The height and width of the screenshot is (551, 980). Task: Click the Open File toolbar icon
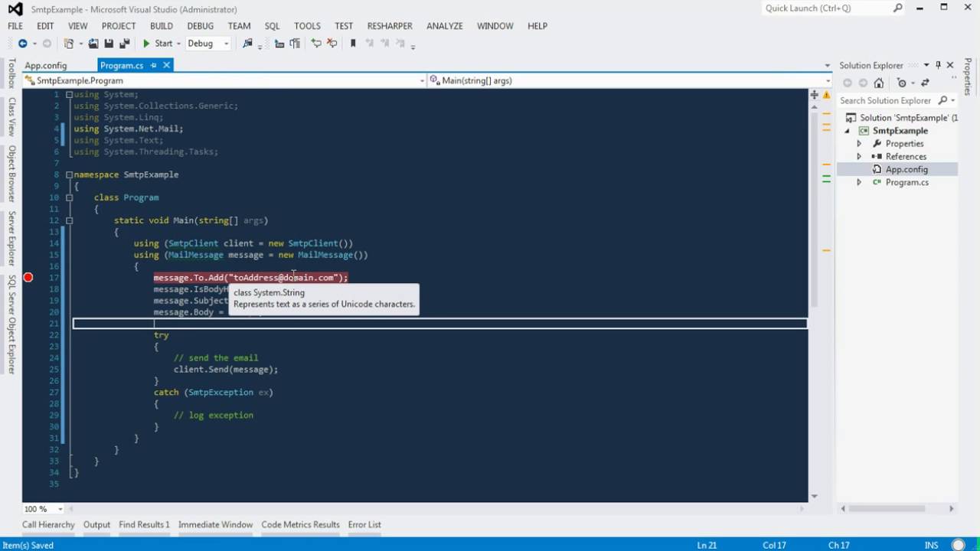(93, 44)
